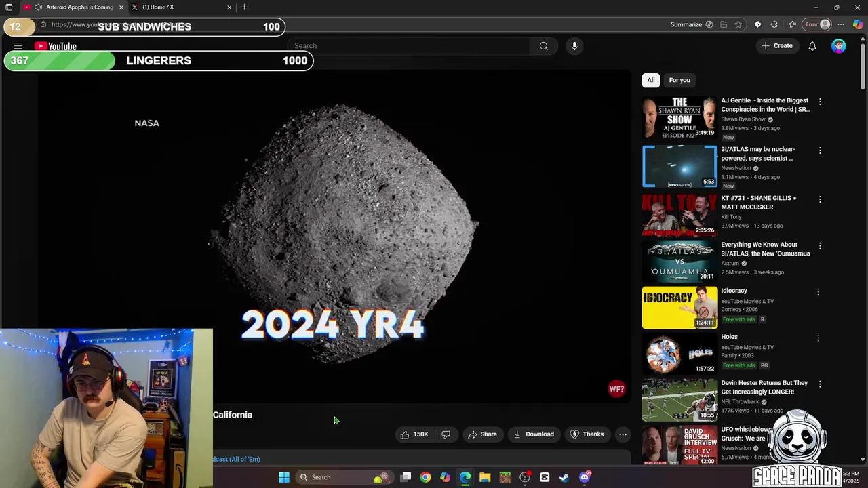Image resolution: width=868 pixels, height=488 pixels.
Task: Summarize the page with Edge Copilot
Action: [x=692, y=24]
